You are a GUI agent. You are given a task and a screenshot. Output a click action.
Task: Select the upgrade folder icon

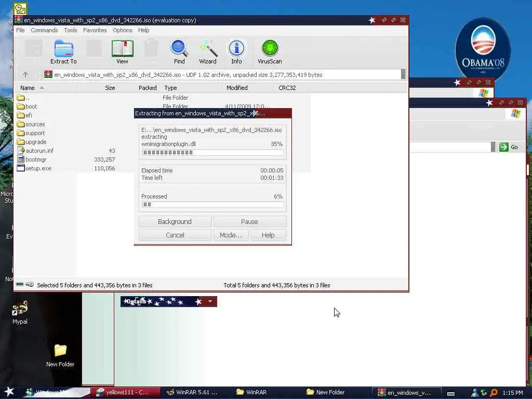(x=21, y=141)
